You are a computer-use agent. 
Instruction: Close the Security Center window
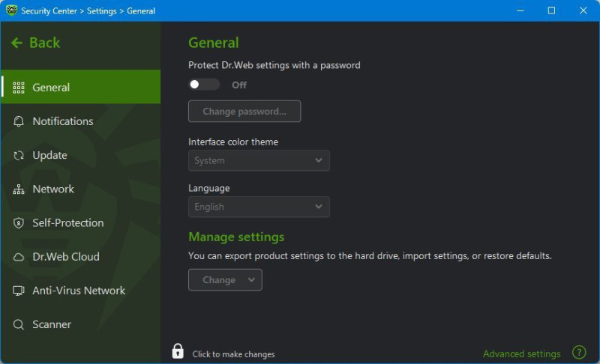583,10
